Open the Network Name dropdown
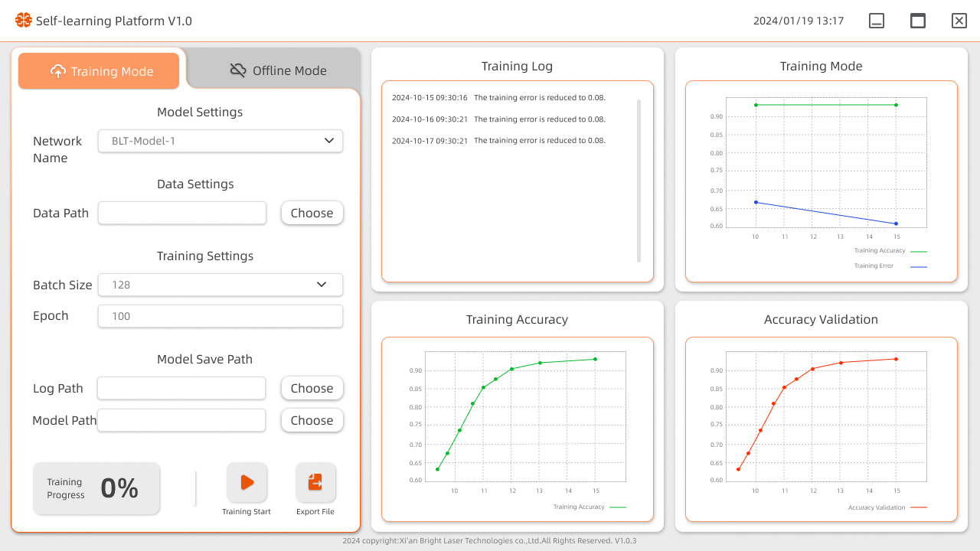 220,141
